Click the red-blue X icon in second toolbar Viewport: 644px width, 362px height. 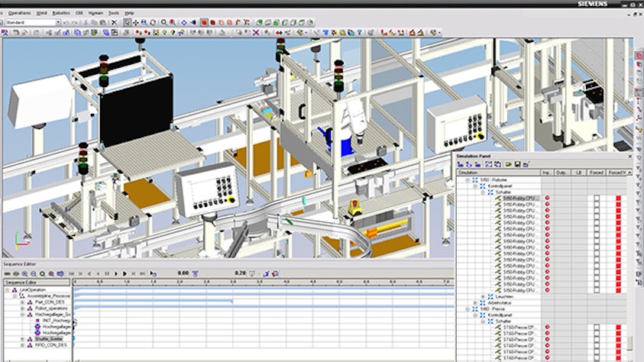click(x=255, y=32)
